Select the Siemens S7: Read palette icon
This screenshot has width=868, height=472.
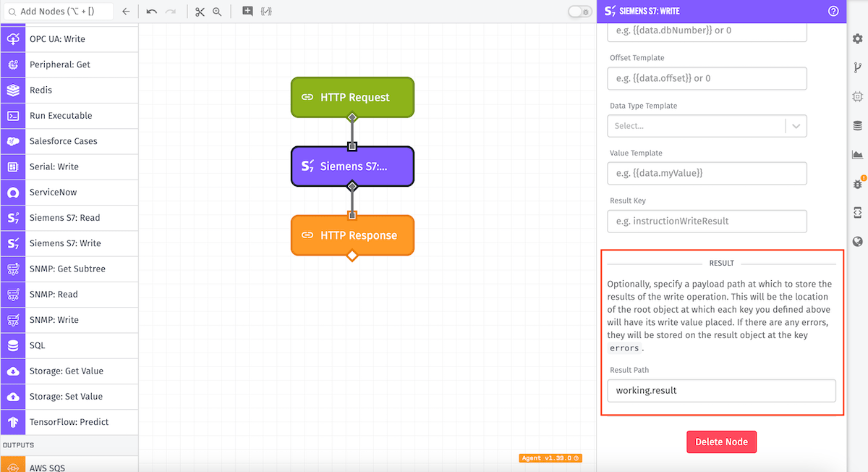point(13,218)
